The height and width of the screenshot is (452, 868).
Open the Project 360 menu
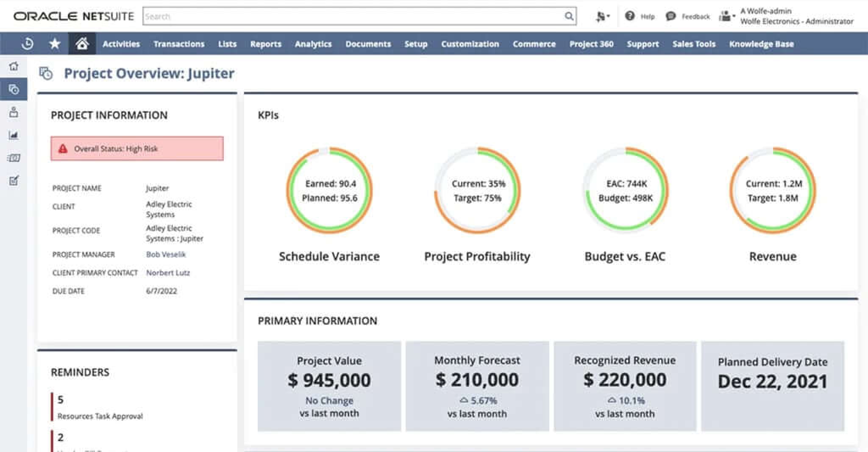pyautogui.click(x=591, y=44)
